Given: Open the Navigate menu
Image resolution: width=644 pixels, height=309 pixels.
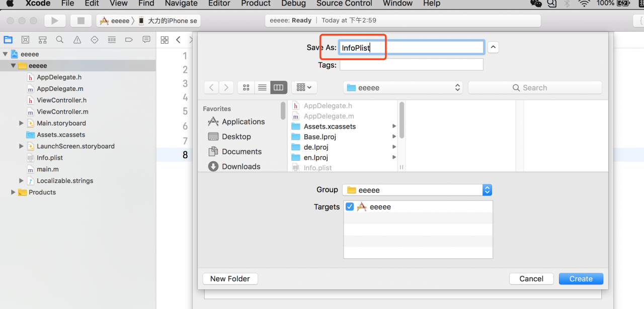Looking at the screenshot, I should pos(180,4).
